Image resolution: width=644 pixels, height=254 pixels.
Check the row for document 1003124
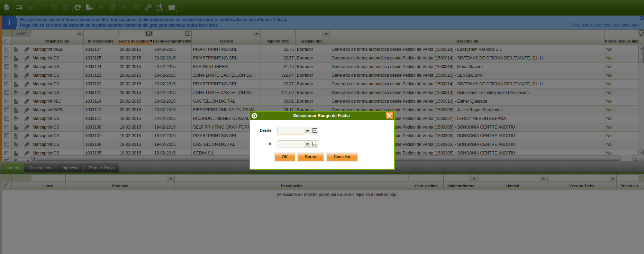7,67
